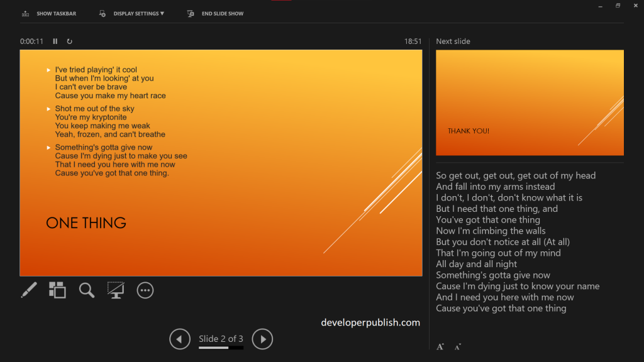Open the pen and laser pointer tools

point(29,290)
